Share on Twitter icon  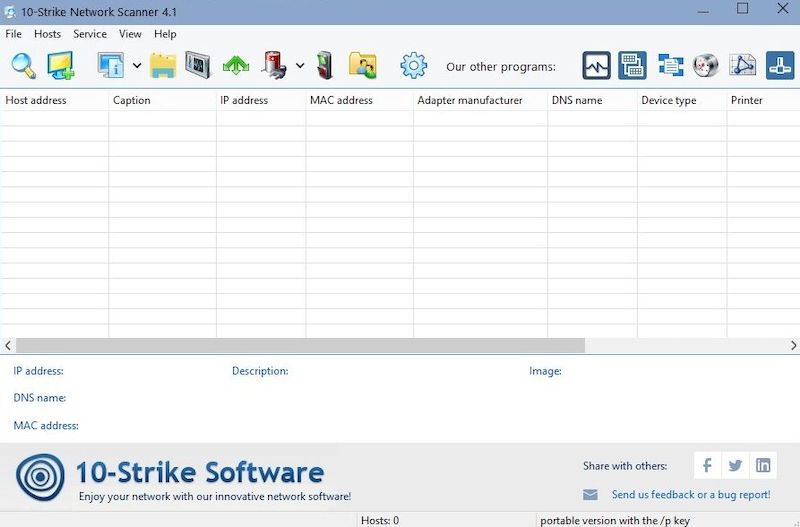click(x=735, y=465)
